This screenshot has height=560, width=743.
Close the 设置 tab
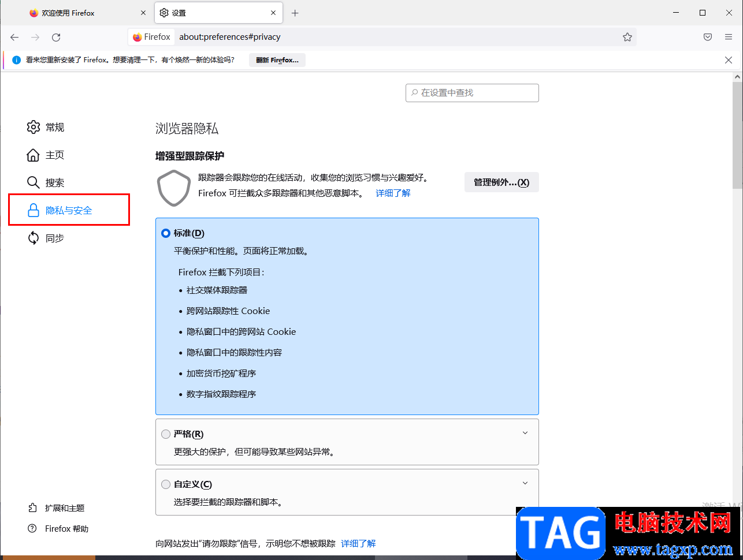coord(274,13)
